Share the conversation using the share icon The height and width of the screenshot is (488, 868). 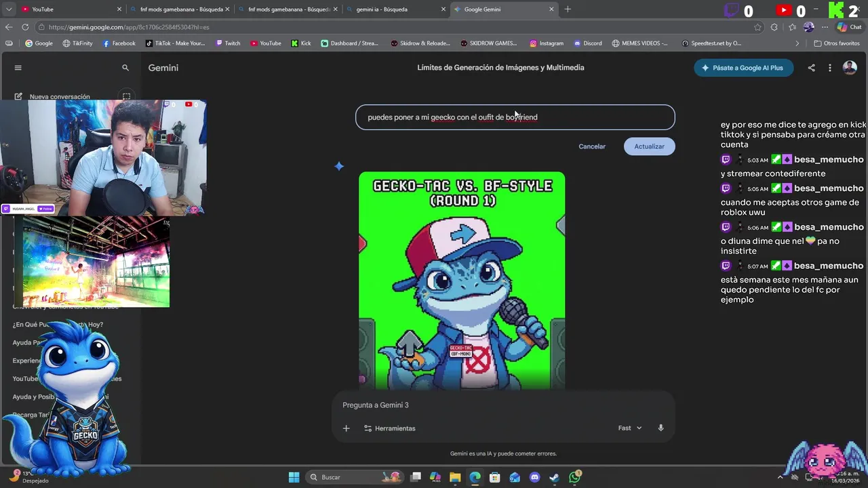(x=811, y=68)
